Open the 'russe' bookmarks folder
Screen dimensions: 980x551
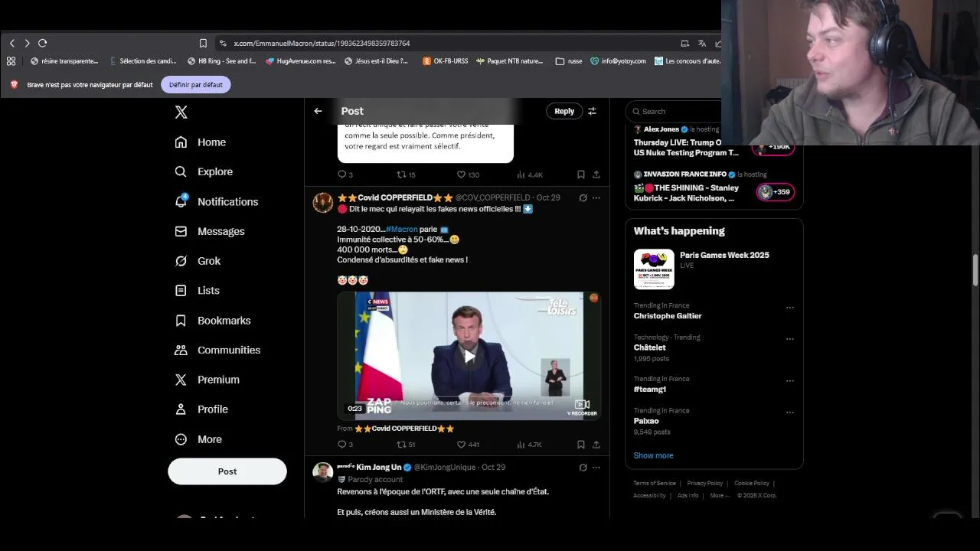(569, 61)
